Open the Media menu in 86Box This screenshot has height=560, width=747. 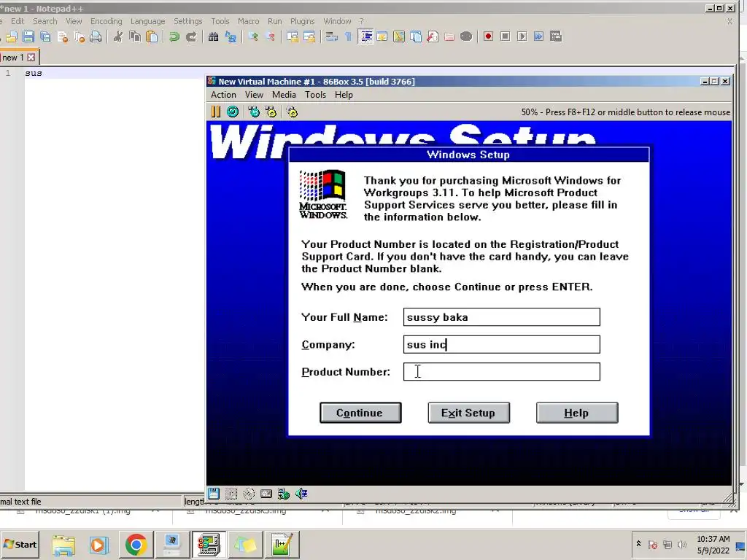pos(284,95)
